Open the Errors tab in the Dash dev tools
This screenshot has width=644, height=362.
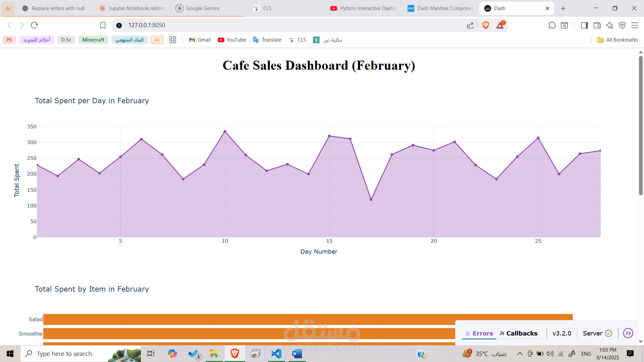tap(479, 333)
